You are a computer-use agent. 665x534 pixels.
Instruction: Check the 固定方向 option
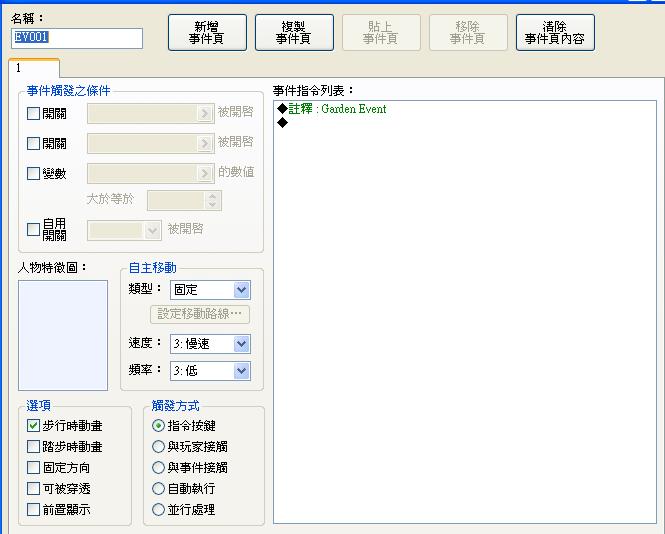pos(33,468)
